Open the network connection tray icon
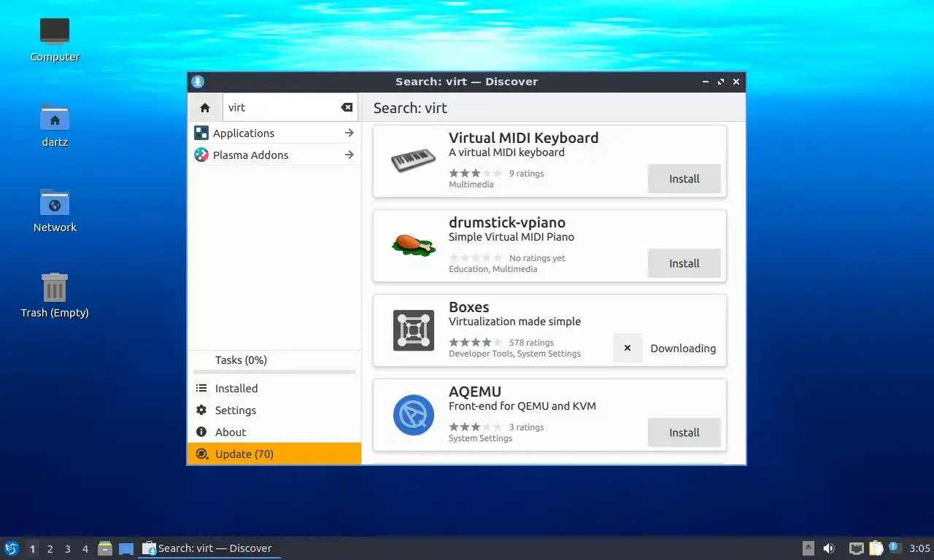This screenshot has height=560, width=934. coord(857,548)
